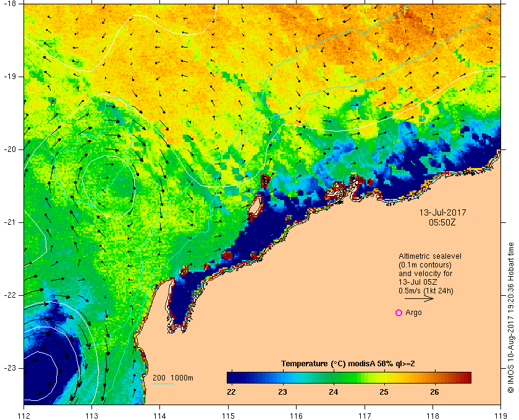Click the 22 color bar label
The height and width of the screenshot is (420, 519).
(x=231, y=392)
